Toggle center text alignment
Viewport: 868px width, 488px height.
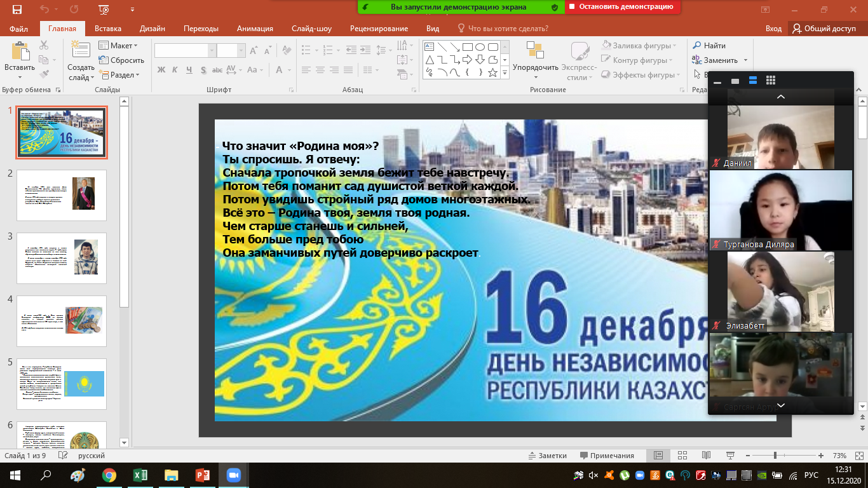[320, 70]
